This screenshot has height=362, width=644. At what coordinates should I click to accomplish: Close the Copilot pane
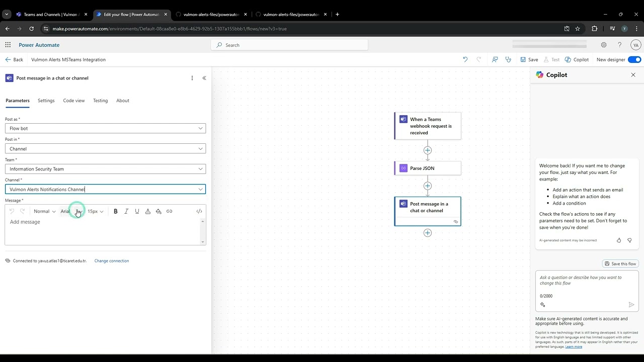coord(633,75)
